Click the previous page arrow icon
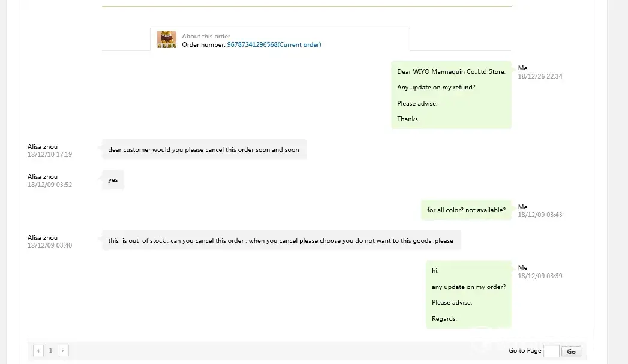 point(38,351)
